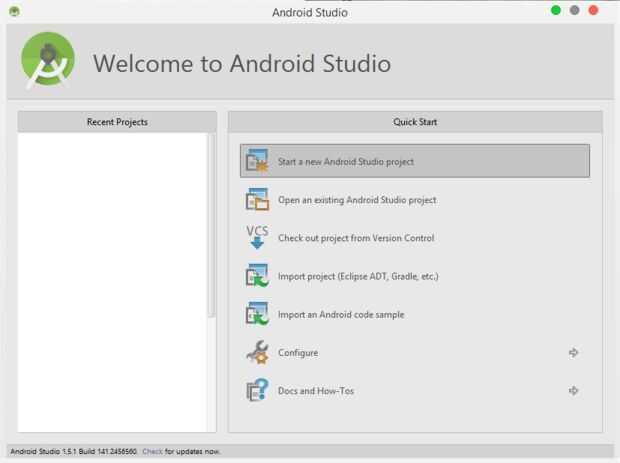Open an existing Android Studio project
Screen dimensions: 620x463
357,200
